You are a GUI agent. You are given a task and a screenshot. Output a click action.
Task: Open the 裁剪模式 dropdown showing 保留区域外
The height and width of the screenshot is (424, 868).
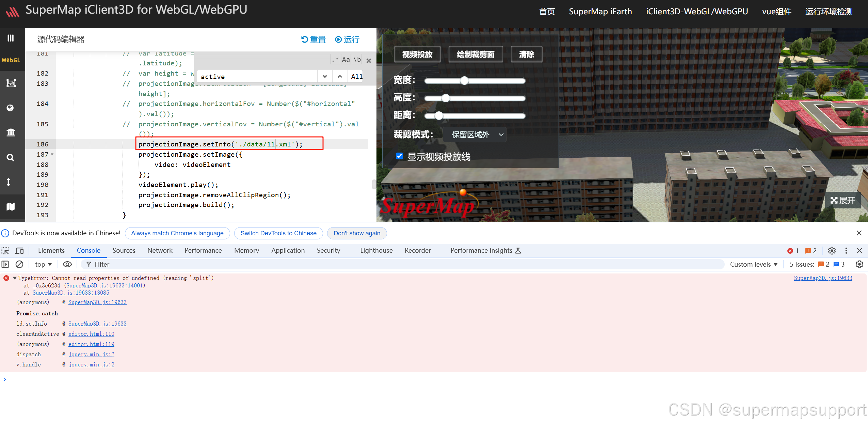[474, 135]
